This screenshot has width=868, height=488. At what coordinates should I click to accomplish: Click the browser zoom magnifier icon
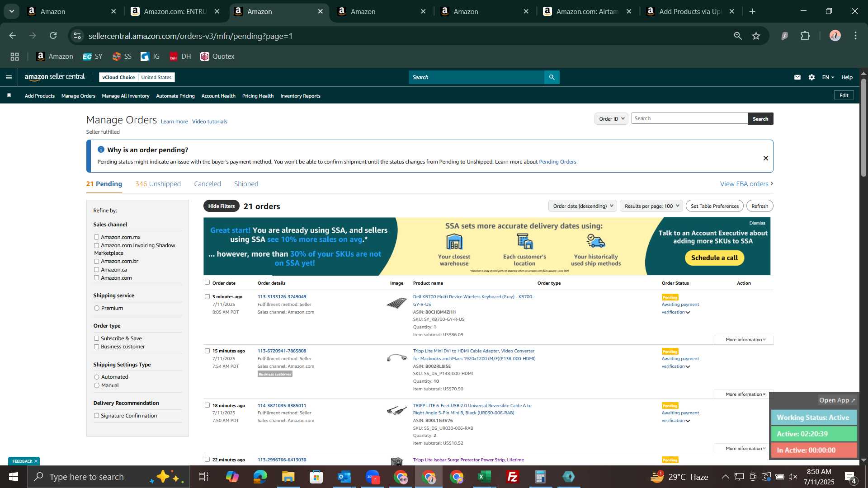click(738, 36)
